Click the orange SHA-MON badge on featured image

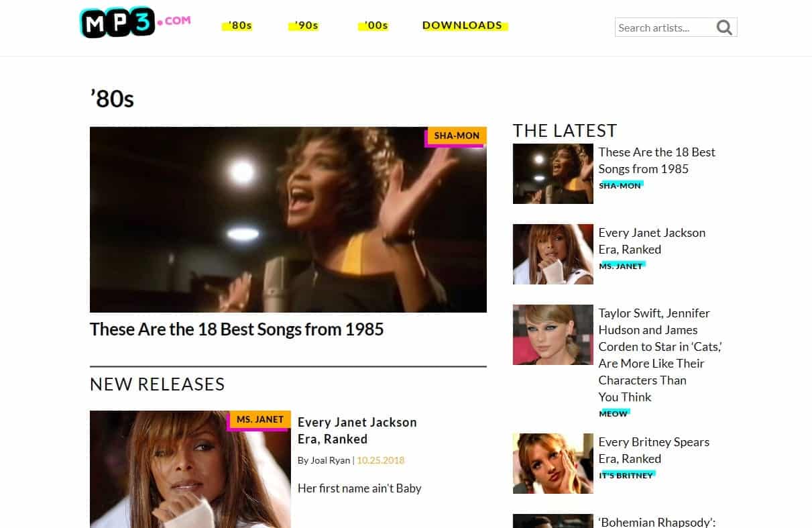457,136
